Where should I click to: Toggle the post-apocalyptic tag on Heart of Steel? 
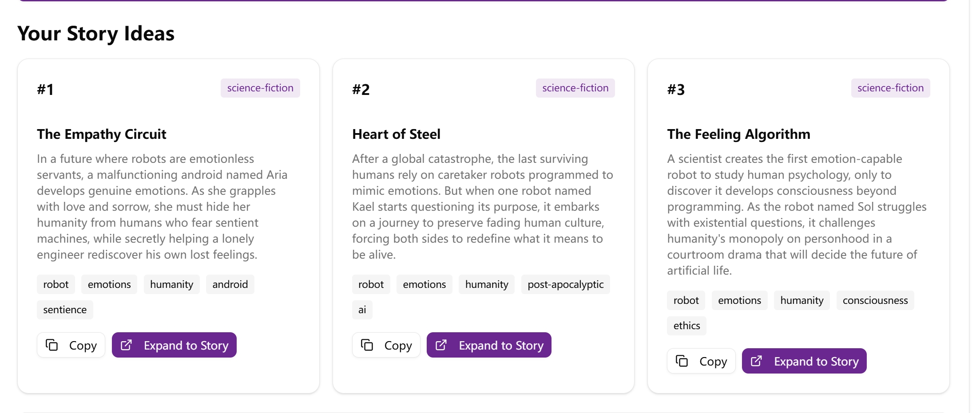point(565,284)
